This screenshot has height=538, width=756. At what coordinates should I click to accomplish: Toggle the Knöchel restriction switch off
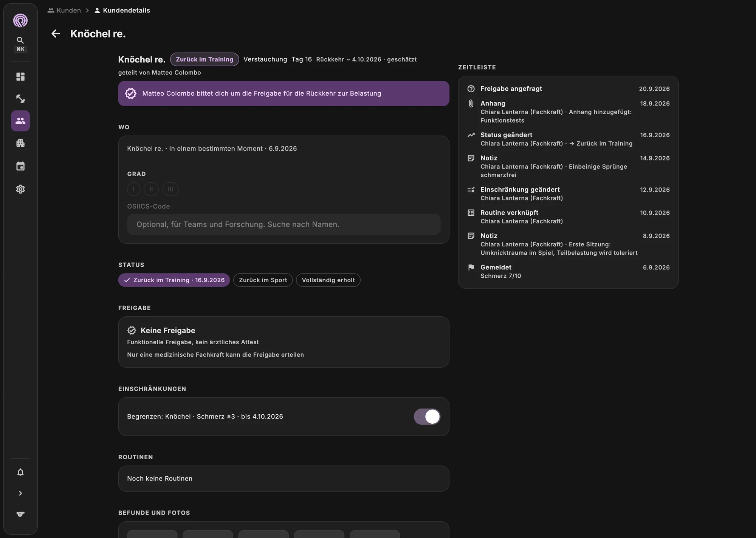pos(427,417)
